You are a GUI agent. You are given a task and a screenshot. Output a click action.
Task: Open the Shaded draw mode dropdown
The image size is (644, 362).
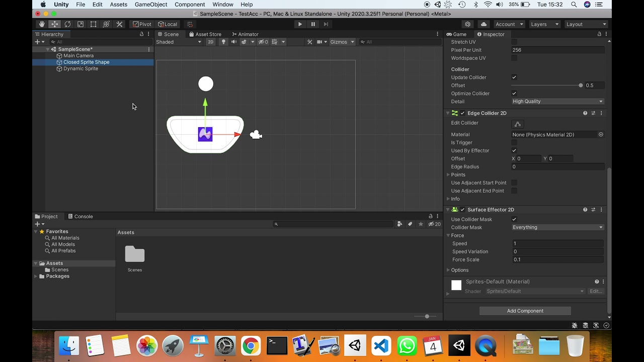tap(179, 42)
